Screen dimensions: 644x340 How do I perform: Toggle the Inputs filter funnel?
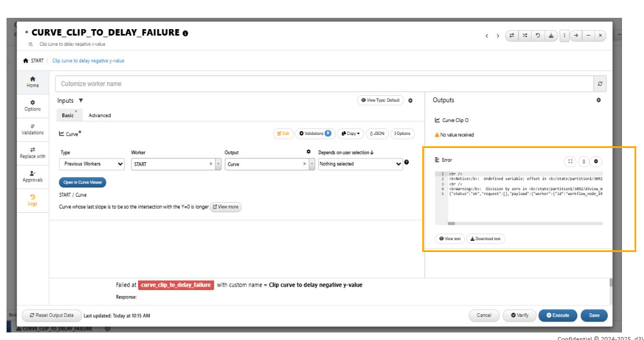(81, 100)
